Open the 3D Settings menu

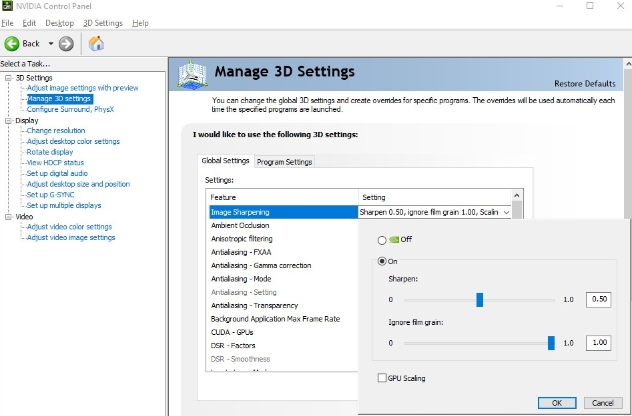click(101, 23)
